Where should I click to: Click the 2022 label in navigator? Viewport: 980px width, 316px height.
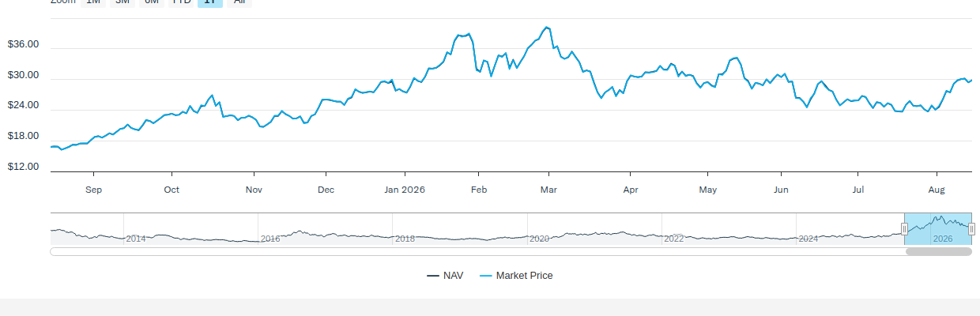tap(673, 239)
